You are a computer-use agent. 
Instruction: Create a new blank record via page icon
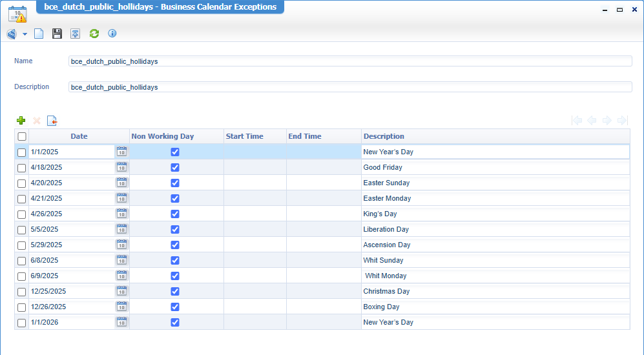(39, 34)
